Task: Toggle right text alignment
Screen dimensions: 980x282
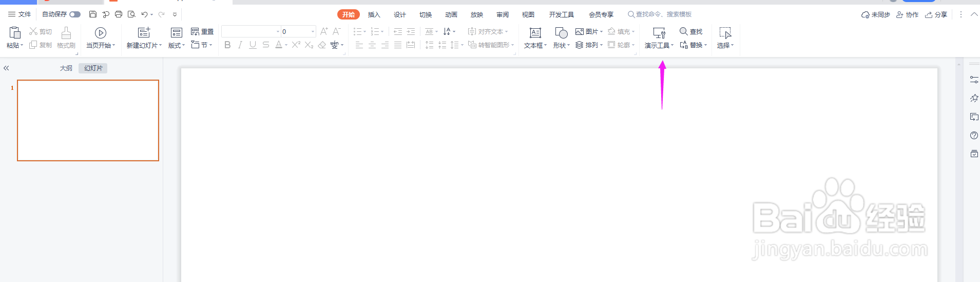Action: coord(385,45)
